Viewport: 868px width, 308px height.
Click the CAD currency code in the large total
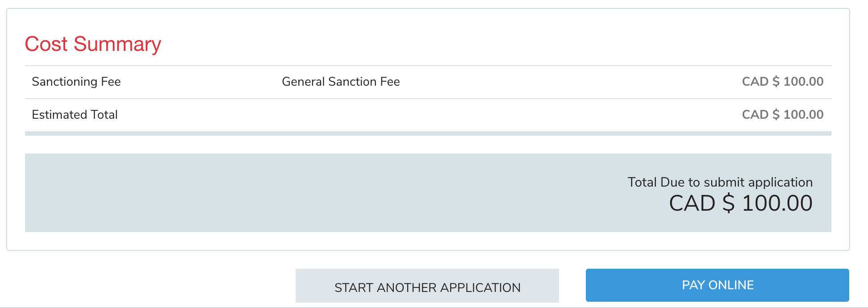(x=692, y=204)
